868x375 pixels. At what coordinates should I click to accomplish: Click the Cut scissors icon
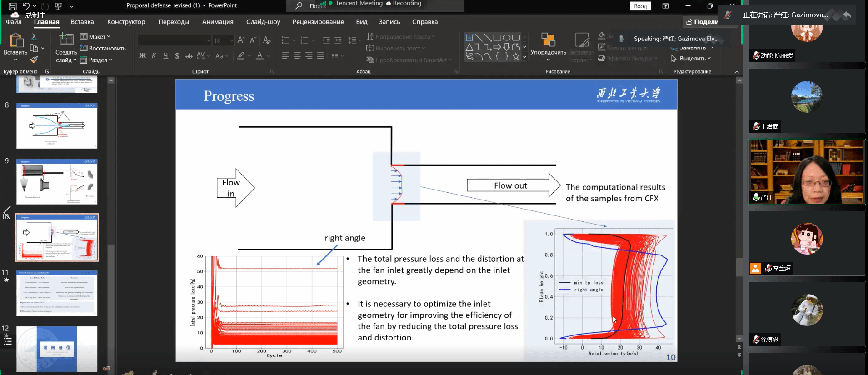34,36
